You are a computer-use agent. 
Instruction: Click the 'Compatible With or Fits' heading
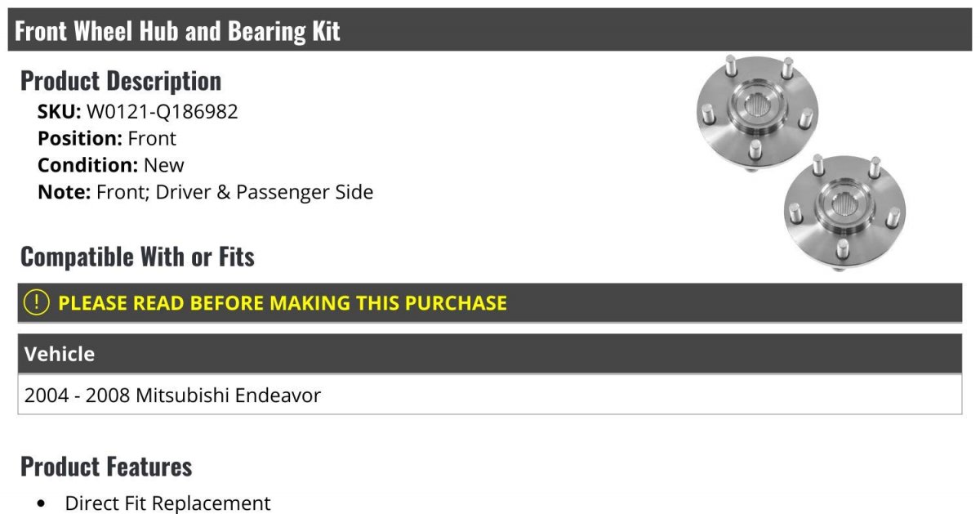pos(137,257)
